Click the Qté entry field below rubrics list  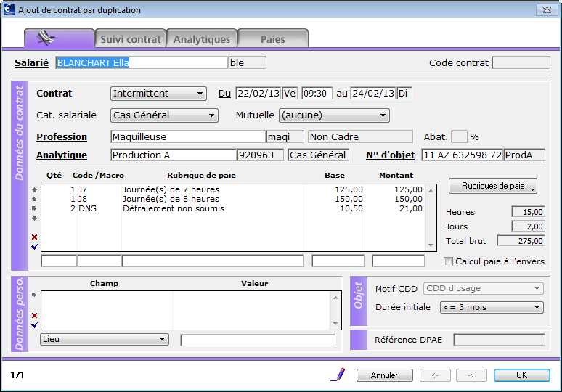click(59, 261)
